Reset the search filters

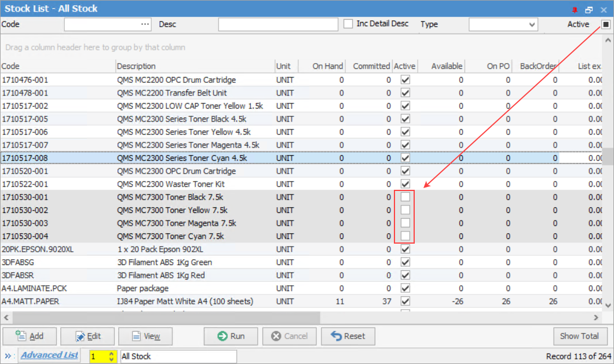[x=348, y=336]
